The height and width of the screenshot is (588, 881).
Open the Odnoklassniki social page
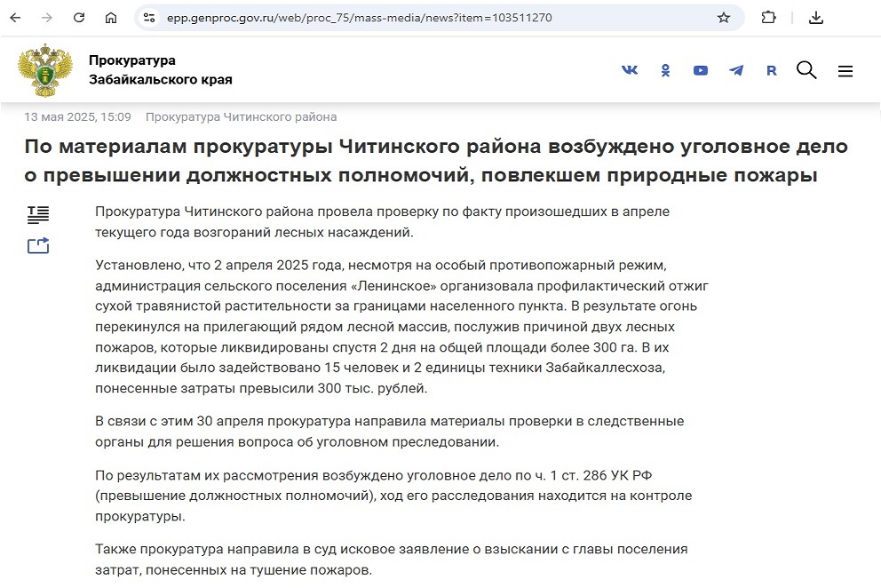pos(665,70)
